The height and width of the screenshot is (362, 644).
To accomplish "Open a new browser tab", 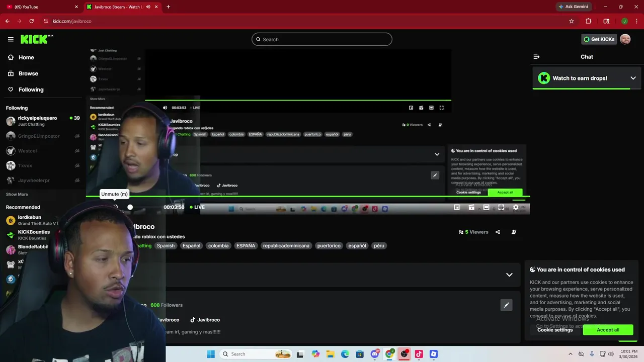I will [x=168, y=7].
